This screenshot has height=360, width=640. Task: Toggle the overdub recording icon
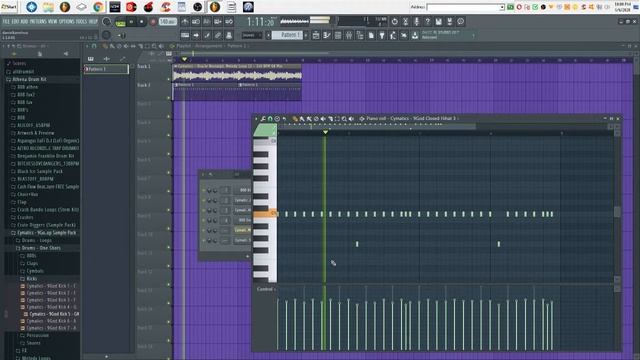[x=218, y=22]
